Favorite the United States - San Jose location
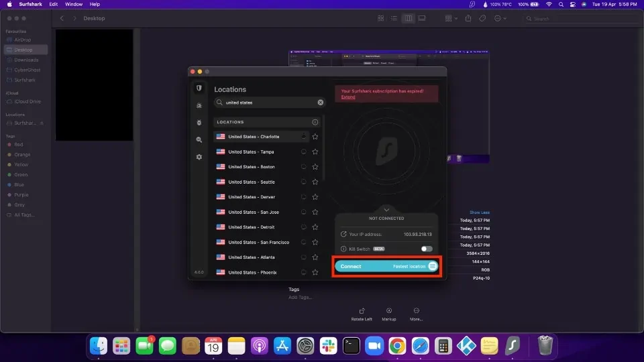644x362 pixels. pos(315,213)
